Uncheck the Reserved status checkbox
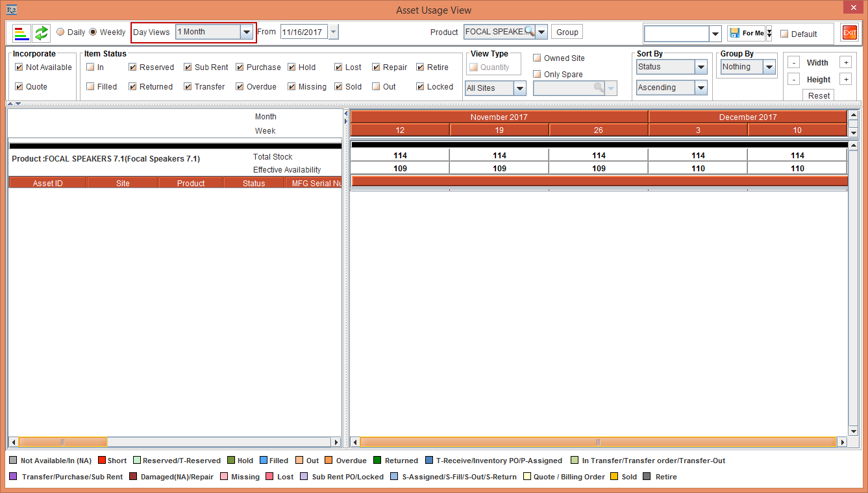This screenshot has height=493, width=868. click(x=132, y=67)
